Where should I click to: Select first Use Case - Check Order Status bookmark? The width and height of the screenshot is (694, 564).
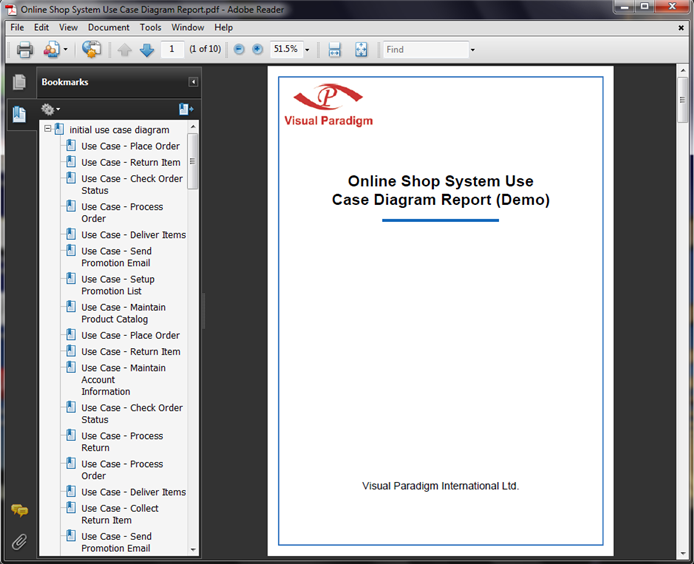tap(131, 185)
